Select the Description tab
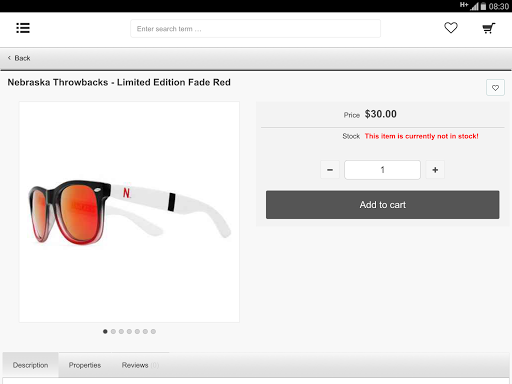 (x=30, y=365)
